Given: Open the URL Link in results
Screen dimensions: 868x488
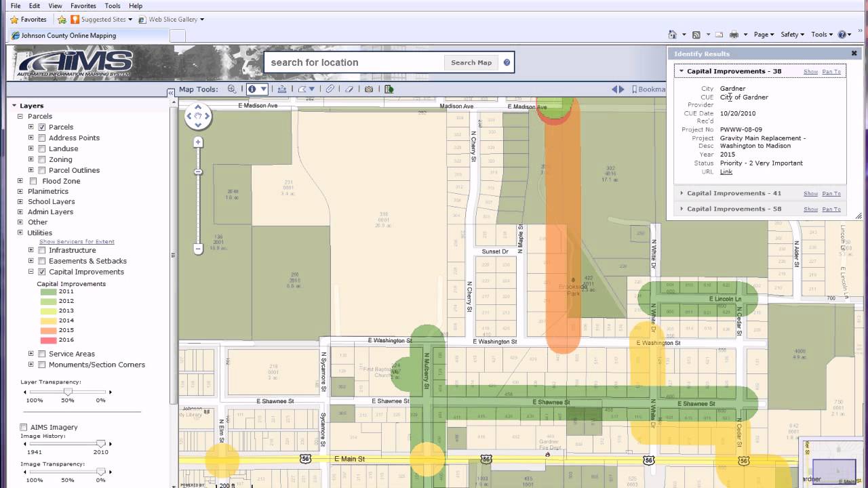Looking at the screenshot, I should click(726, 172).
